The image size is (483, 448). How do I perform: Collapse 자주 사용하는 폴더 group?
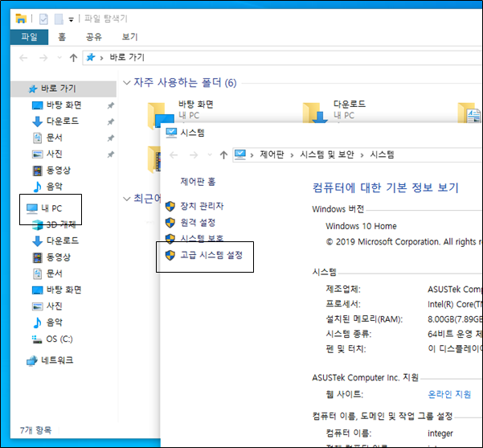127,83
